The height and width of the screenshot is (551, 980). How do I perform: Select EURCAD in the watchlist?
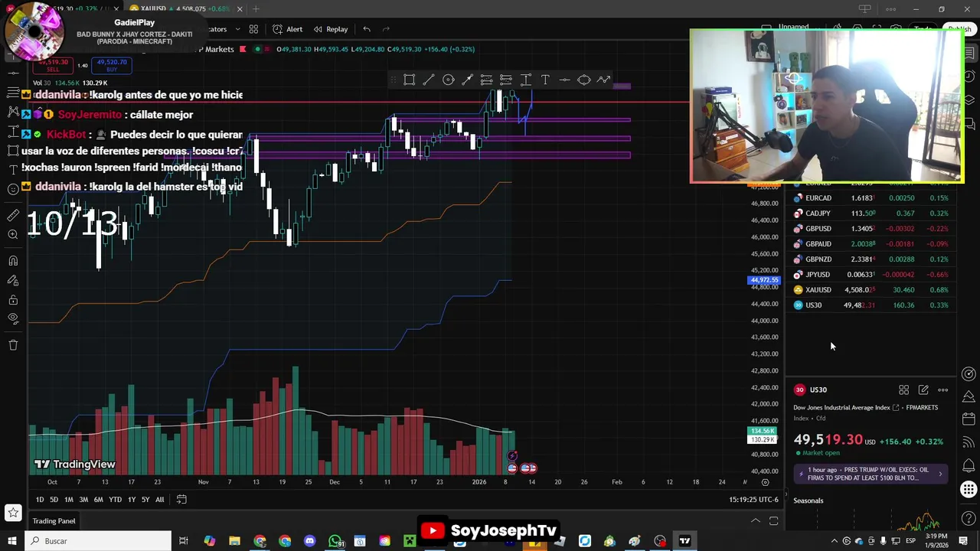pos(871,198)
